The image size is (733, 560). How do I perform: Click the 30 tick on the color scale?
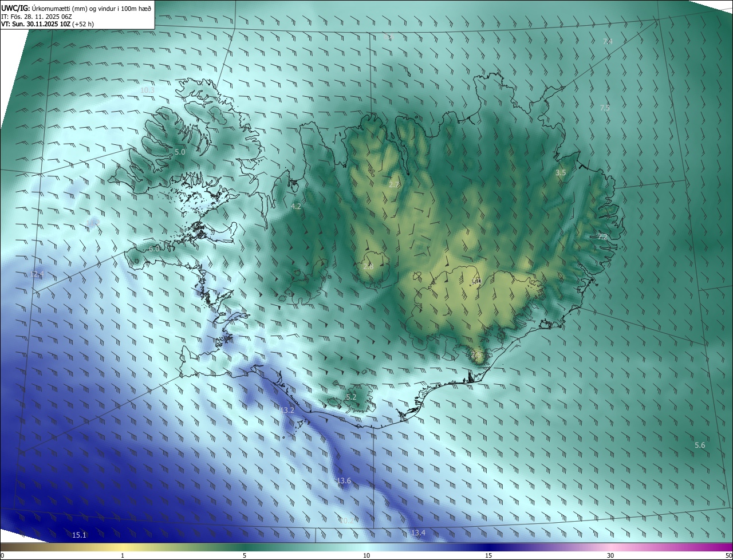(610, 555)
